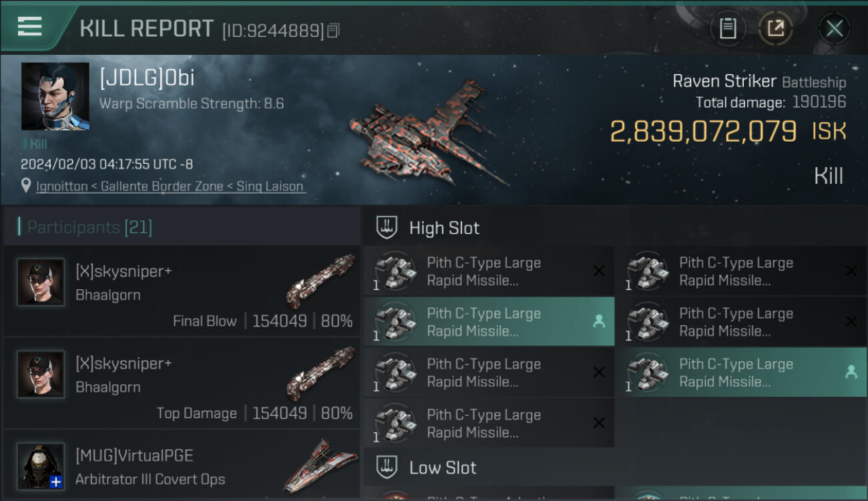Expand the Low Slot section
The height and width of the screenshot is (501, 868).
pyautogui.click(x=443, y=468)
